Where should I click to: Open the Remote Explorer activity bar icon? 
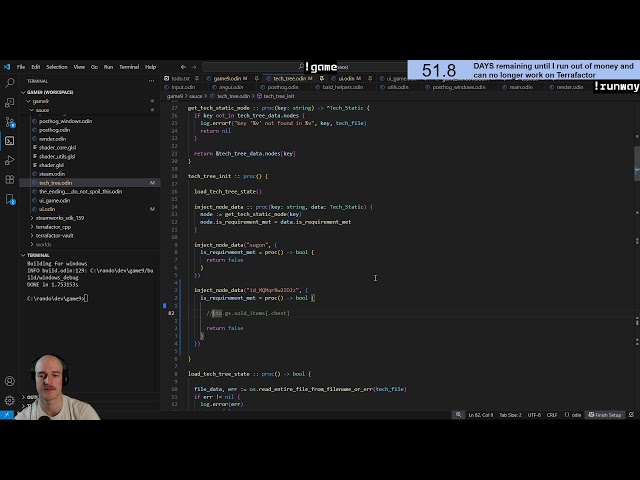[10, 102]
